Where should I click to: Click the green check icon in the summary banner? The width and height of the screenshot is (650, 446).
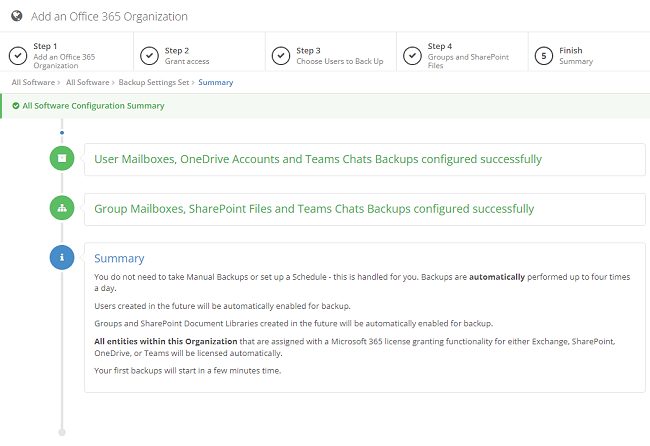pos(16,106)
